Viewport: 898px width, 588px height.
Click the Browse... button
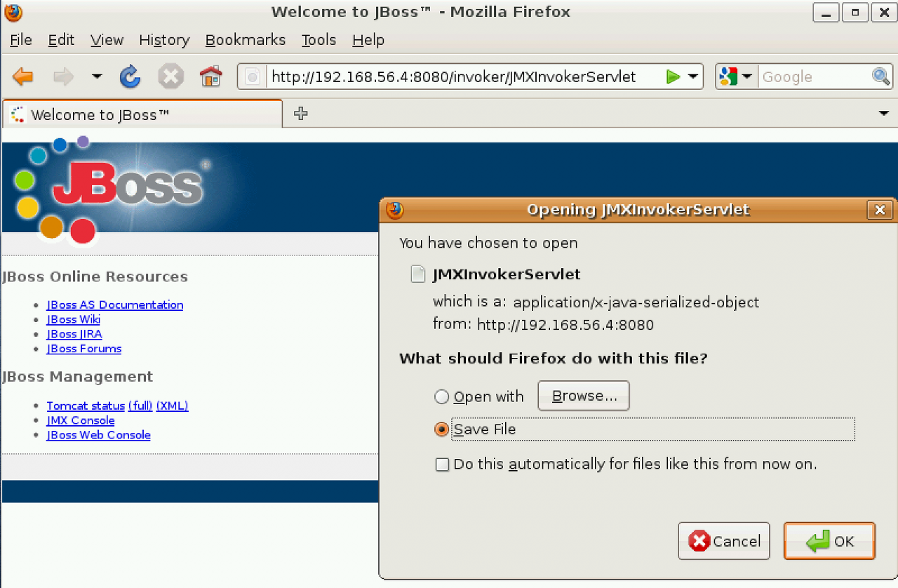[584, 396]
